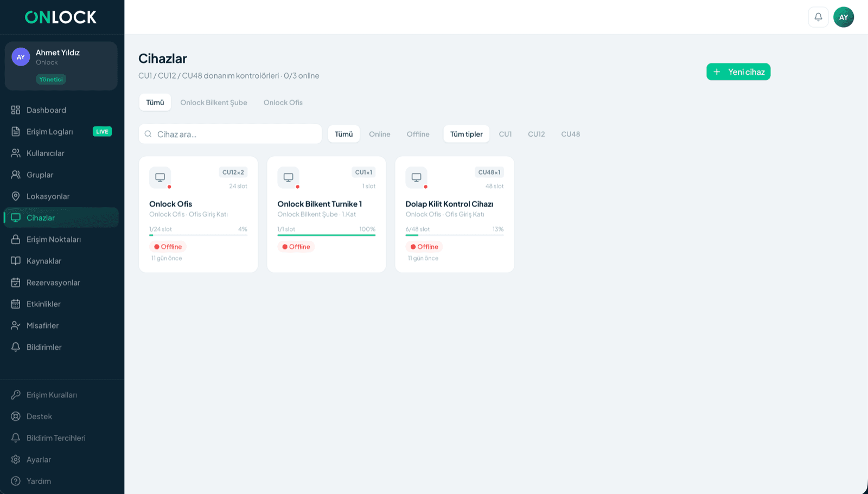868x494 pixels.
Task: Click the Misafirler user-check icon
Action: click(x=16, y=325)
